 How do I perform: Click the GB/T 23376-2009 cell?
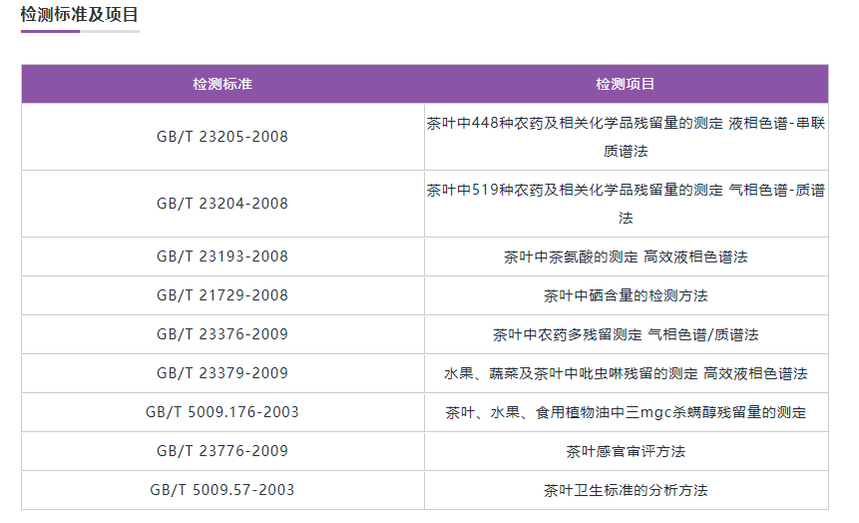coord(222,334)
